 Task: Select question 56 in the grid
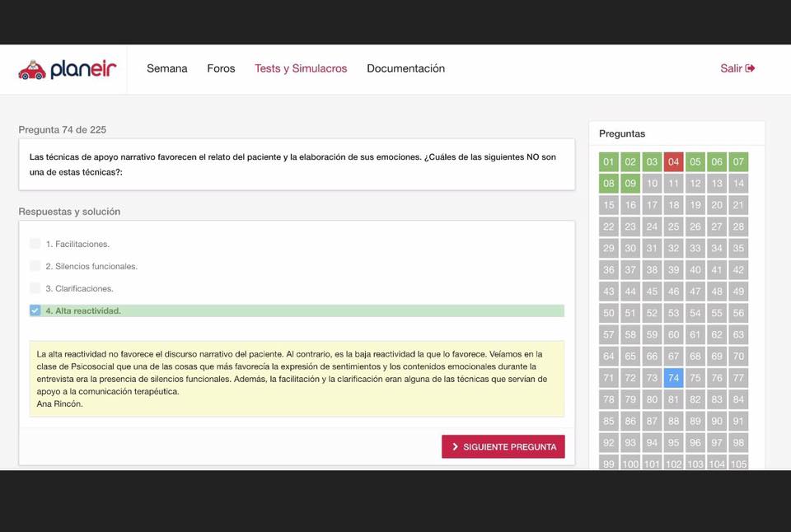(x=738, y=313)
